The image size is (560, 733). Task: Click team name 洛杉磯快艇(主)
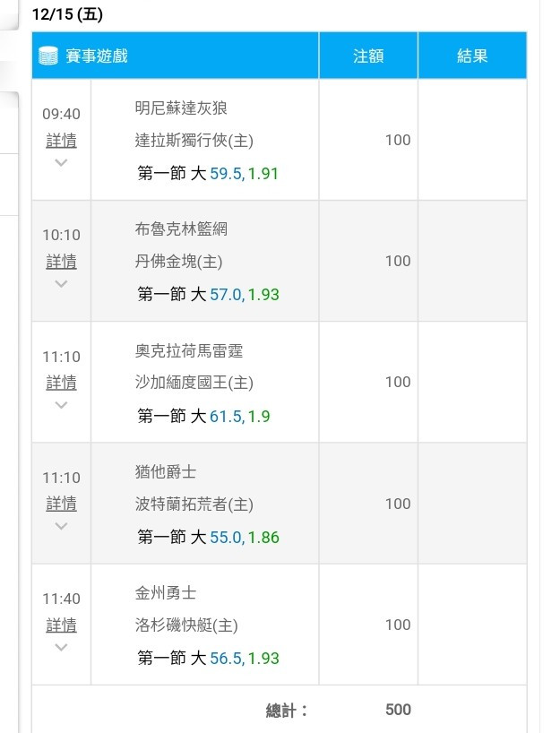coord(186,625)
